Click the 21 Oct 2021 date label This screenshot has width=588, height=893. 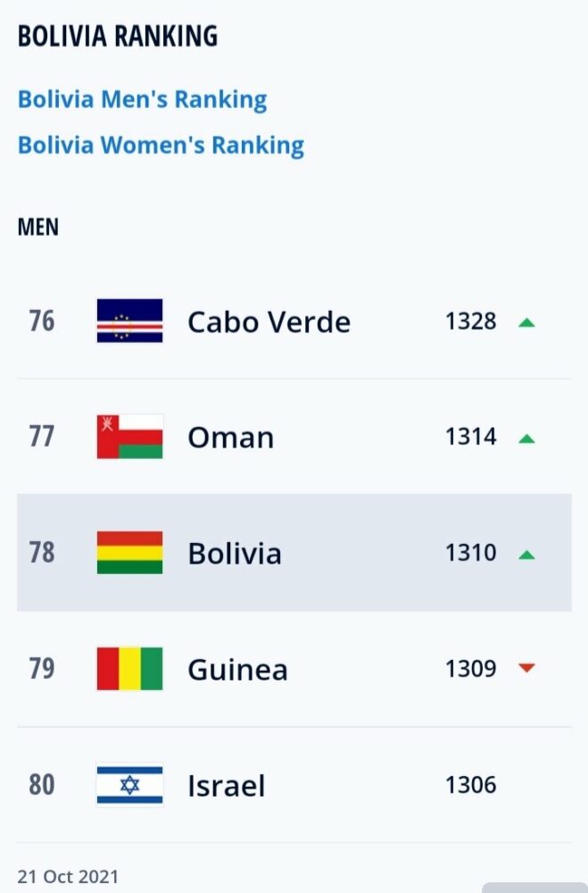tap(69, 876)
